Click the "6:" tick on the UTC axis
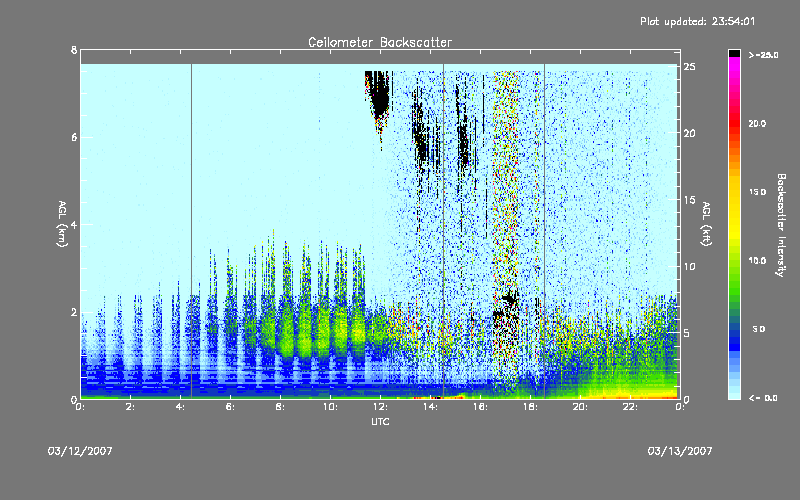The height and width of the screenshot is (500, 800). point(231,407)
